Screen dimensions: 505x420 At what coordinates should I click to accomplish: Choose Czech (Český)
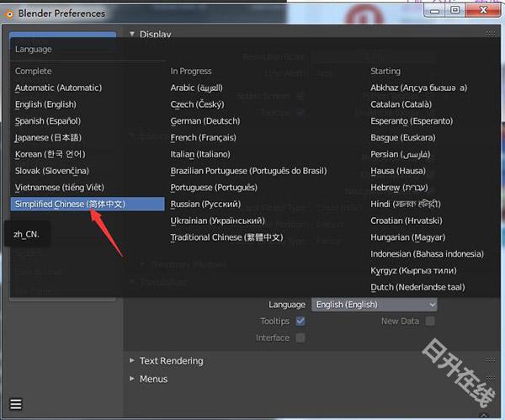198,104
